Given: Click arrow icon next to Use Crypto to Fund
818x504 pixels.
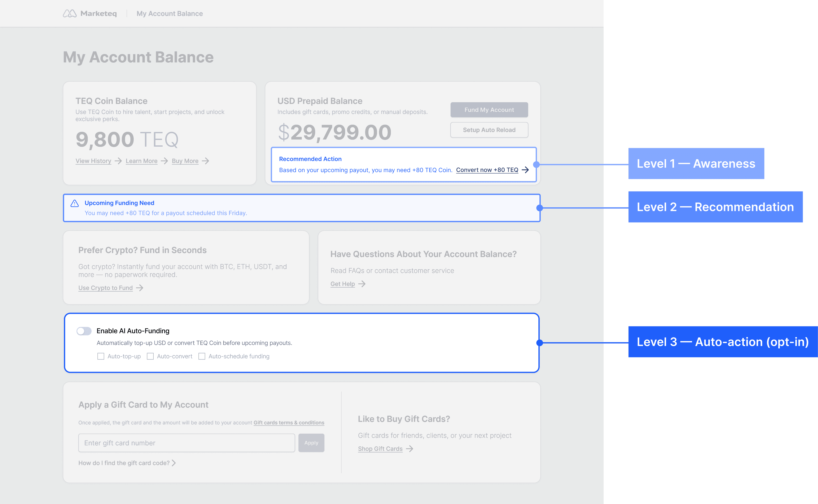Looking at the screenshot, I should pos(140,288).
